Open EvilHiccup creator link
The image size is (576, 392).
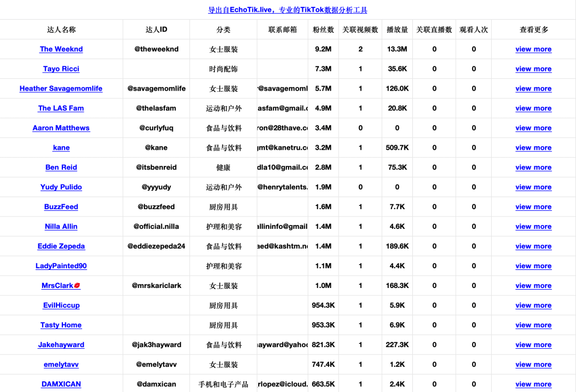61,305
